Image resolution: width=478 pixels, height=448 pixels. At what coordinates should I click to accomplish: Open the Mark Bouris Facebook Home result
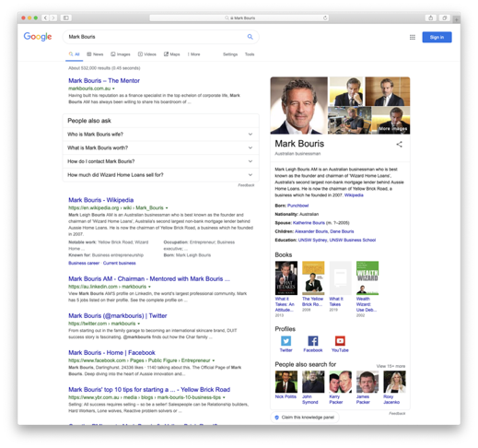[x=111, y=352]
